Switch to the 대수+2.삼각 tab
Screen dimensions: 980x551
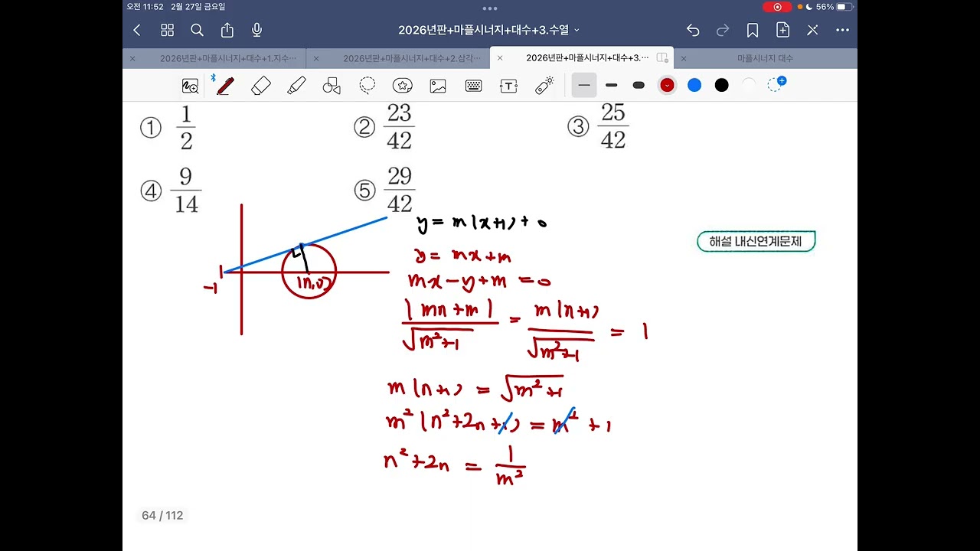tap(412, 58)
